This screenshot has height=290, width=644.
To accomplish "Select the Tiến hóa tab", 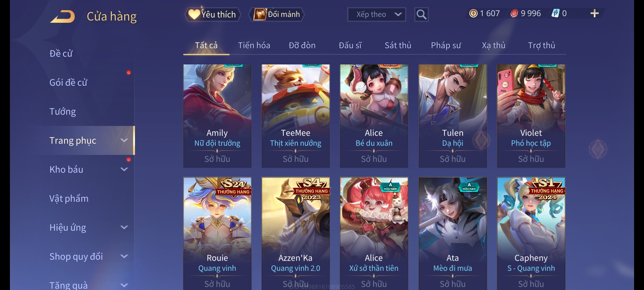I will point(254,45).
